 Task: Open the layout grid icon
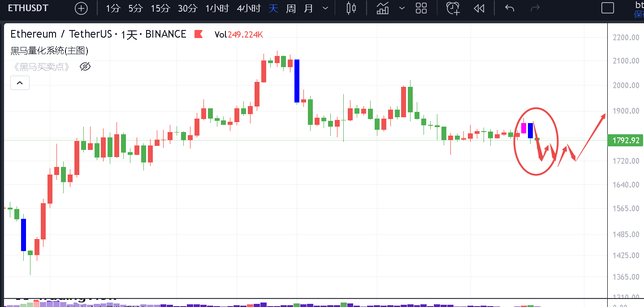(421, 8)
